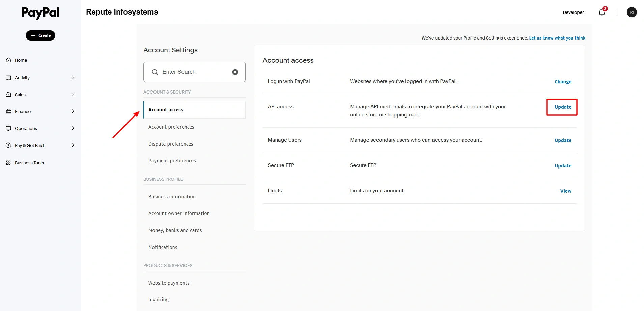Screen dimensions: 644x311
Task: Click the API access row label
Action: pos(281,107)
